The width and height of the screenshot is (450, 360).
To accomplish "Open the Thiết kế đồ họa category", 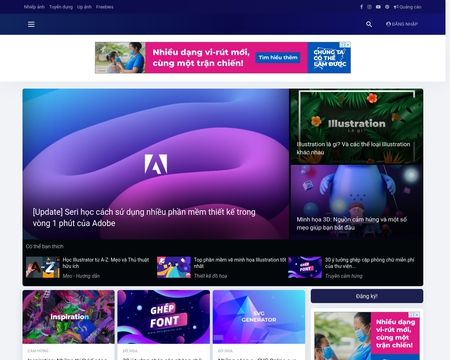I will (210, 276).
